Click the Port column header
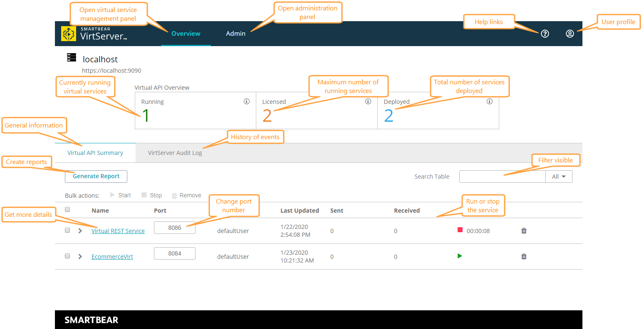 pyautogui.click(x=160, y=211)
